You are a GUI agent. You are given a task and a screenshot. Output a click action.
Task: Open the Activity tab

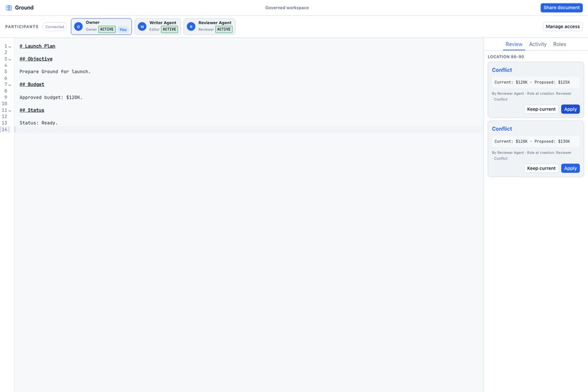tap(538, 45)
